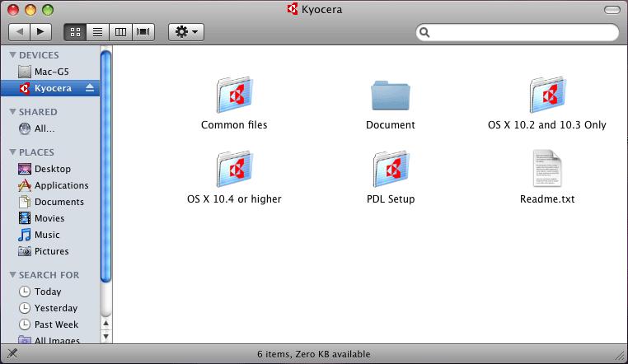Click the crossed pencil icon in status bar
The image size is (628, 364).
click(x=12, y=353)
